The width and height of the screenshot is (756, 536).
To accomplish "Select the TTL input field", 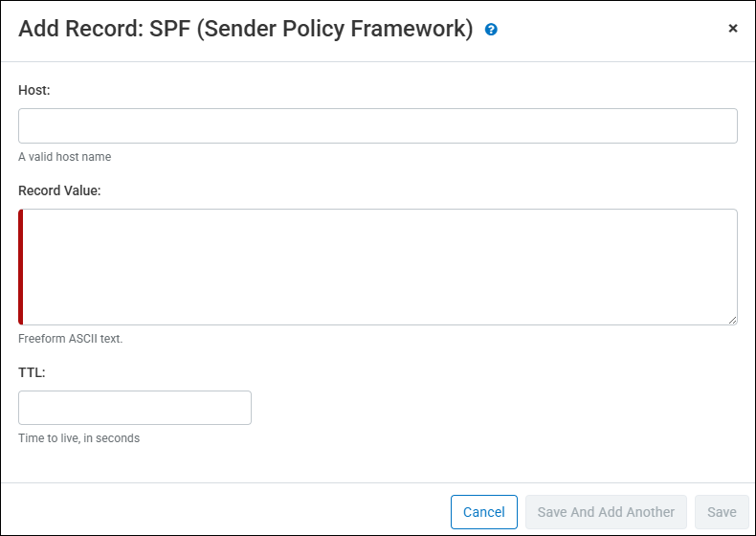I will (x=135, y=408).
